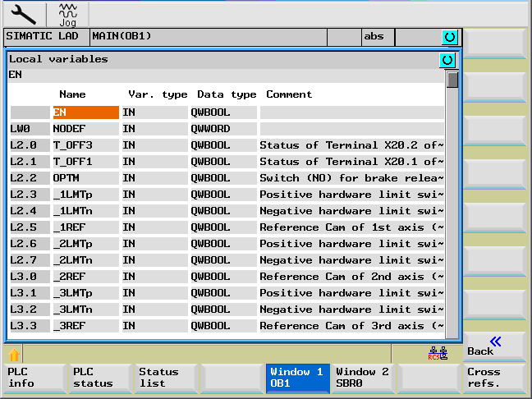Click the Reference Cam of 2nd axis comment
Image resolution: width=532 pixels, height=399 pixels.
(x=352, y=277)
